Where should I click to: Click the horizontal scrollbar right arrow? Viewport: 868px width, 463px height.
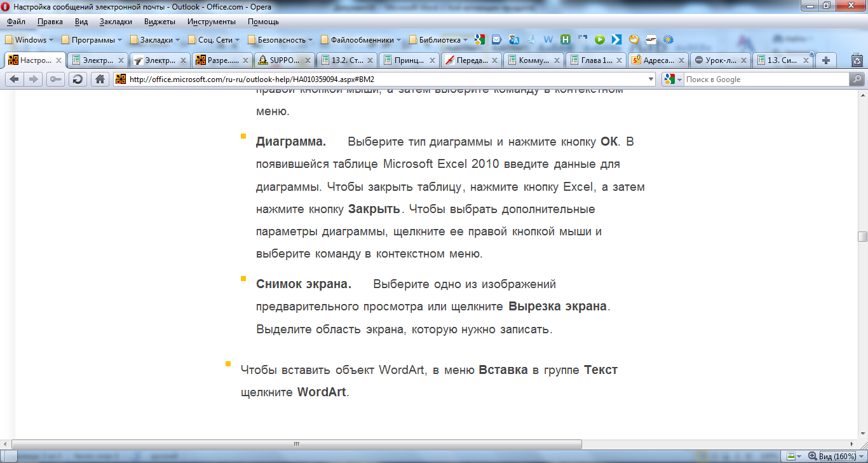852,444
